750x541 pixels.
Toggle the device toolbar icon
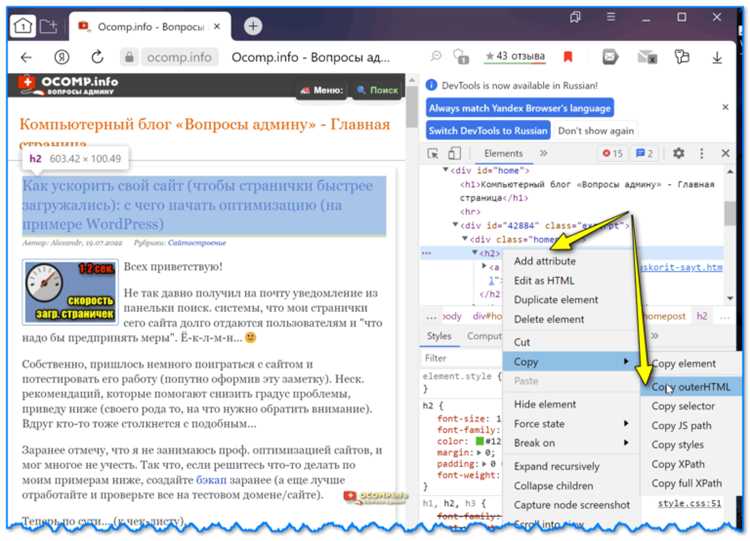454,154
